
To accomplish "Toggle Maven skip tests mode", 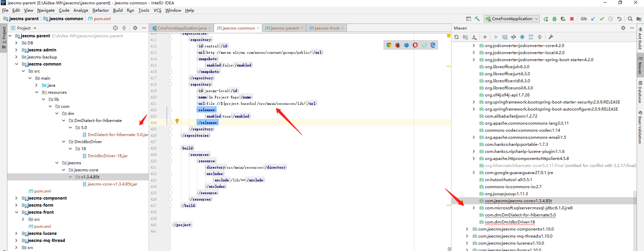I will [x=522, y=37].
